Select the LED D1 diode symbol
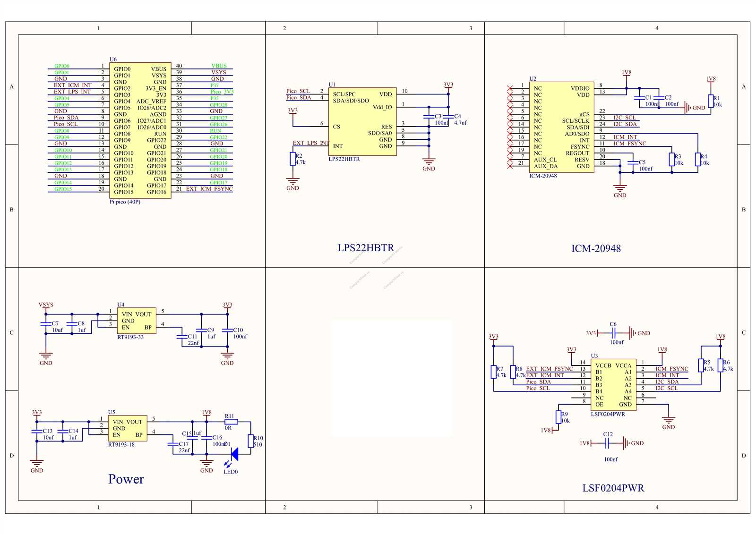 click(233, 454)
